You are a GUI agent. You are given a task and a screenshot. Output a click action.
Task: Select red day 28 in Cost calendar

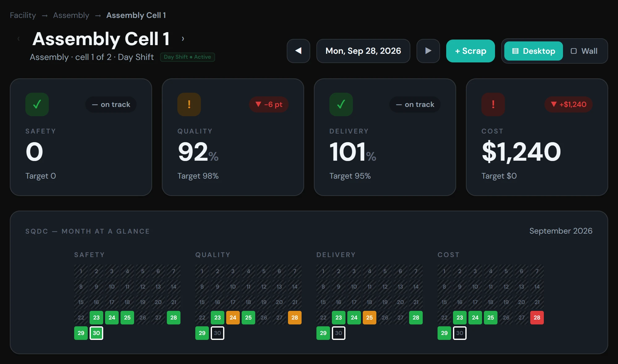[537, 318]
